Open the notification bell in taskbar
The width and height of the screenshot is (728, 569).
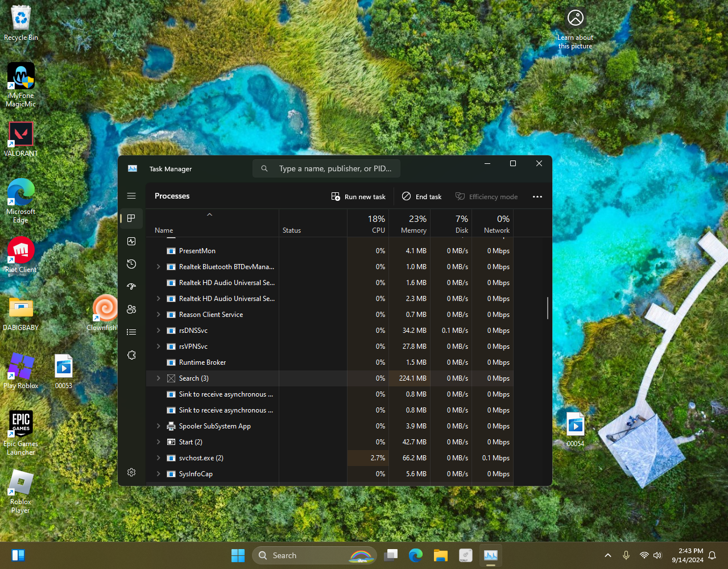(x=712, y=555)
